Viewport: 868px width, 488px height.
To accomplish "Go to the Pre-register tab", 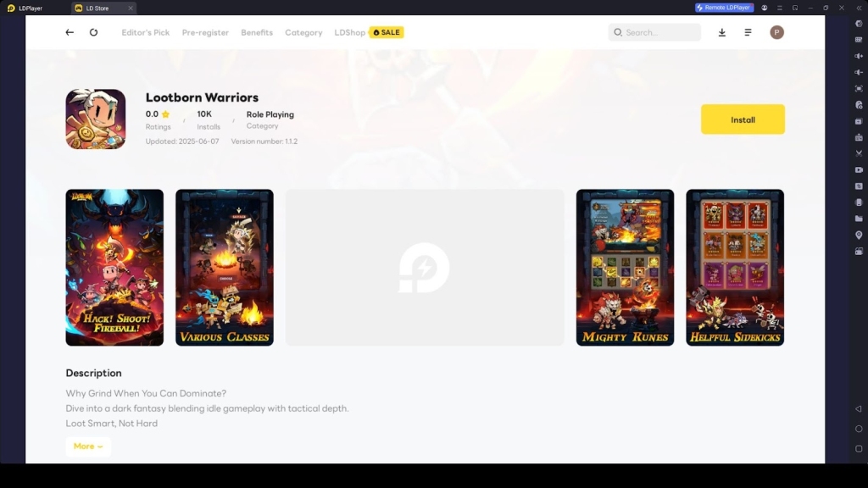I will [205, 32].
